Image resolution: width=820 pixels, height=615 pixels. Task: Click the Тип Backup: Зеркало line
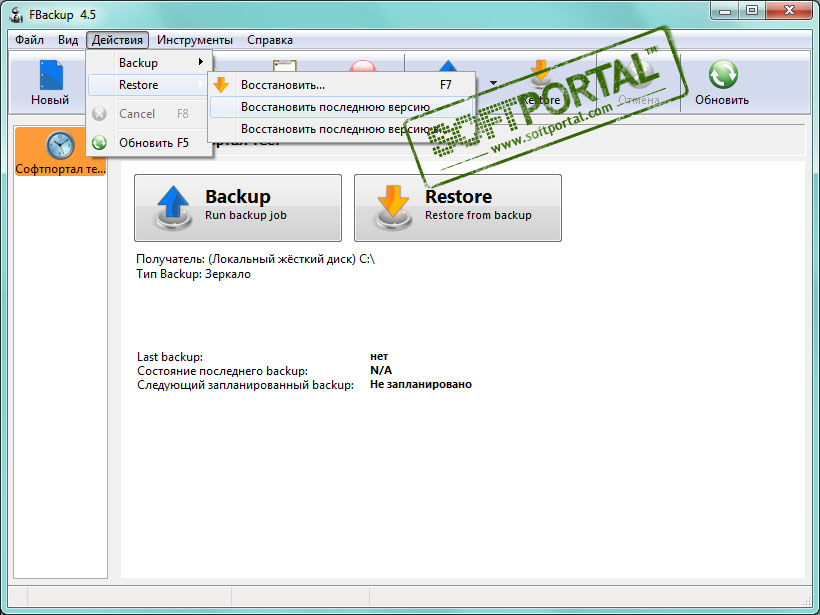193,274
